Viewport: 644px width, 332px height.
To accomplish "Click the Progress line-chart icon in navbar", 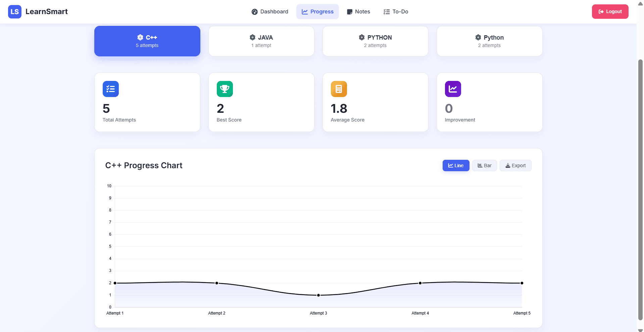I will click(305, 12).
